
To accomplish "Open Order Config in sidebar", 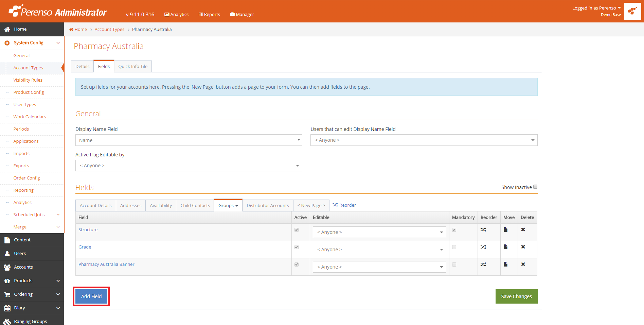I will pos(26,178).
